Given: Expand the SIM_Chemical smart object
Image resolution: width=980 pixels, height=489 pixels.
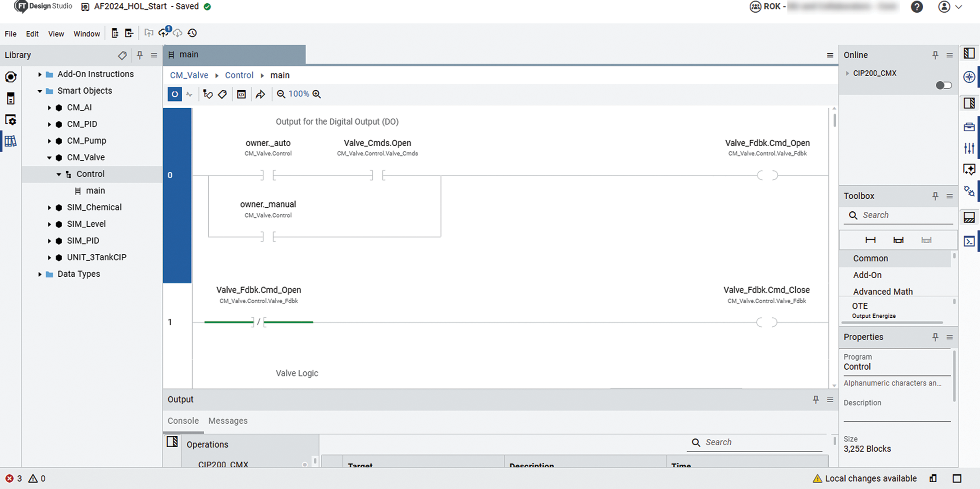Looking at the screenshot, I should pyautogui.click(x=49, y=208).
